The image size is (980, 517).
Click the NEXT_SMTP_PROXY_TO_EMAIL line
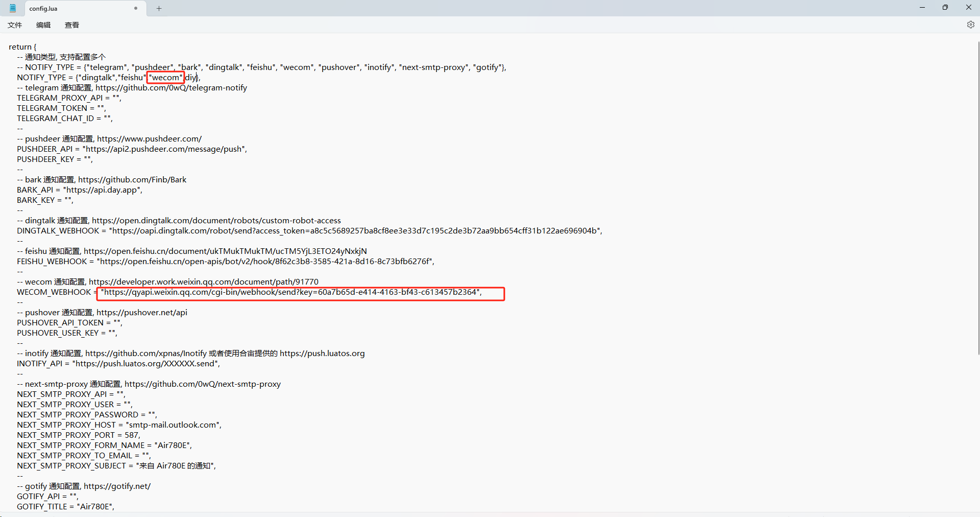84,456
